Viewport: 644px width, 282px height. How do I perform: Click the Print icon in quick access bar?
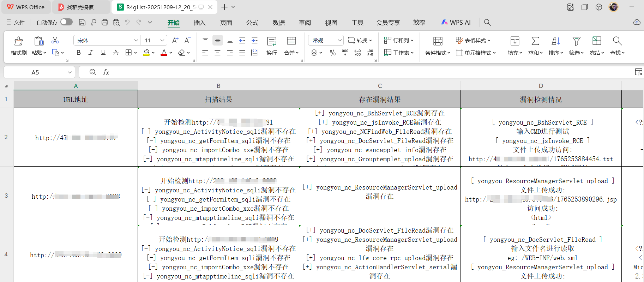click(105, 22)
